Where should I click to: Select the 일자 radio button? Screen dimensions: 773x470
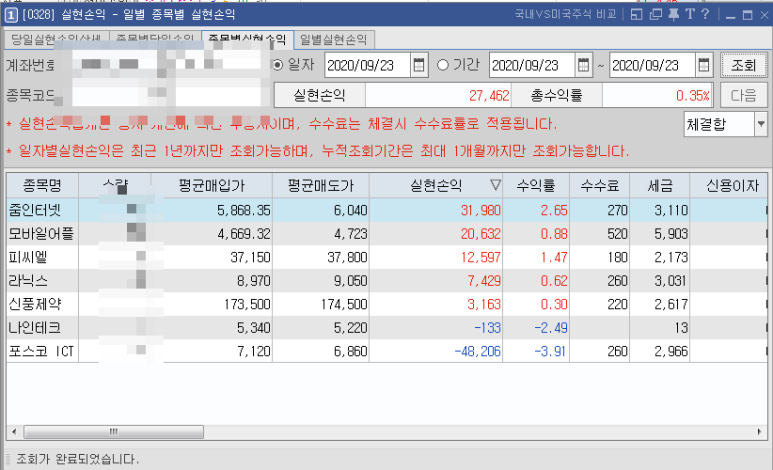tap(278, 65)
